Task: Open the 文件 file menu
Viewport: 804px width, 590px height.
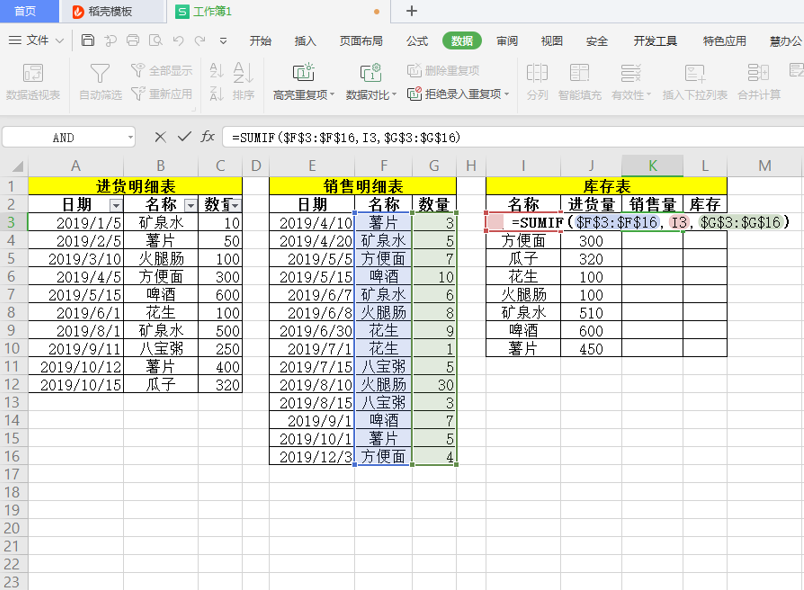Action: click(36, 40)
